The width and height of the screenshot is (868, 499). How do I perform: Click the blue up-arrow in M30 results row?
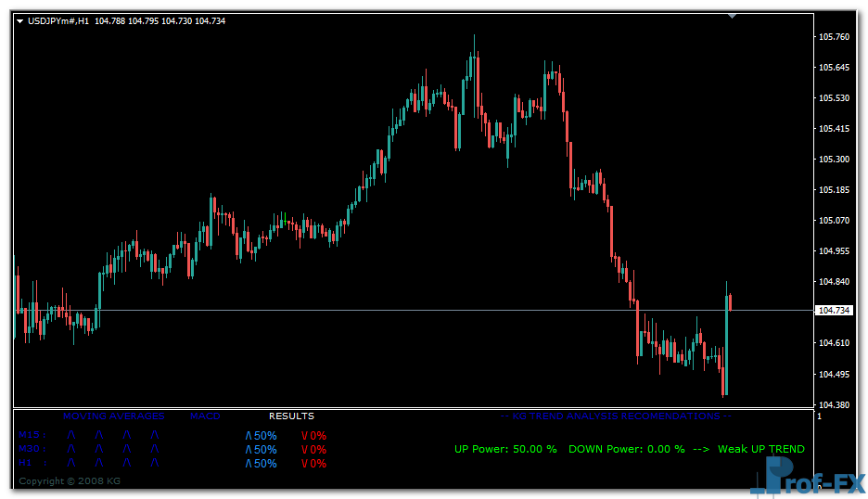248,449
